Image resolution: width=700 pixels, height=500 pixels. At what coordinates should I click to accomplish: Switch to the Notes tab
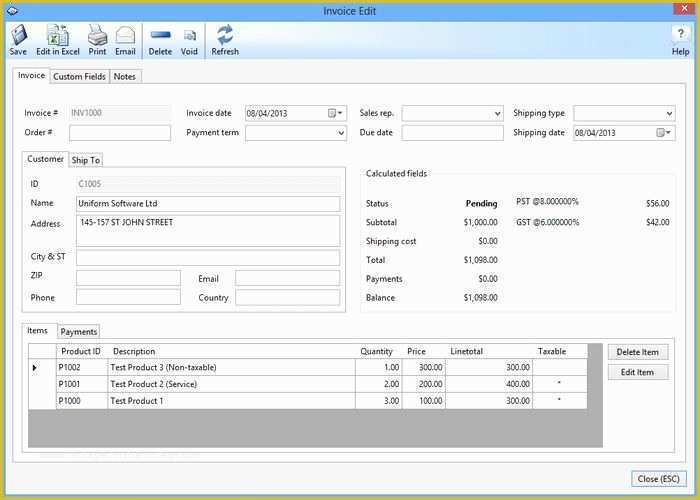tap(125, 76)
